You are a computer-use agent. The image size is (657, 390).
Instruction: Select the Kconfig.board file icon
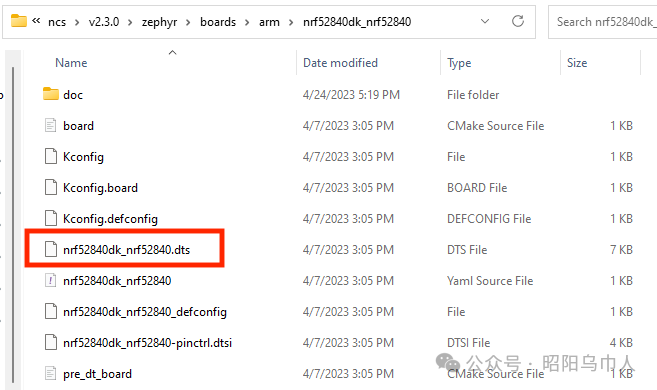click(x=51, y=187)
